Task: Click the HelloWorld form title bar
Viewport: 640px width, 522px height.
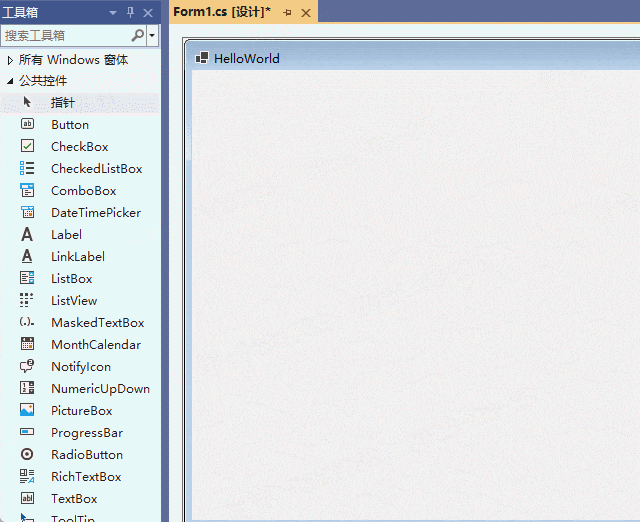Action: (x=400, y=58)
